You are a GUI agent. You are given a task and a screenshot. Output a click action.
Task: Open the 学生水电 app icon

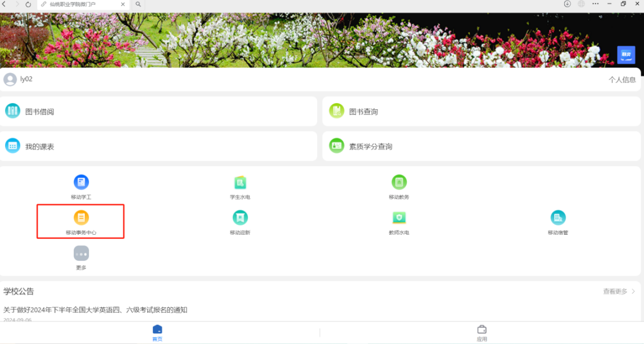click(x=240, y=182)
